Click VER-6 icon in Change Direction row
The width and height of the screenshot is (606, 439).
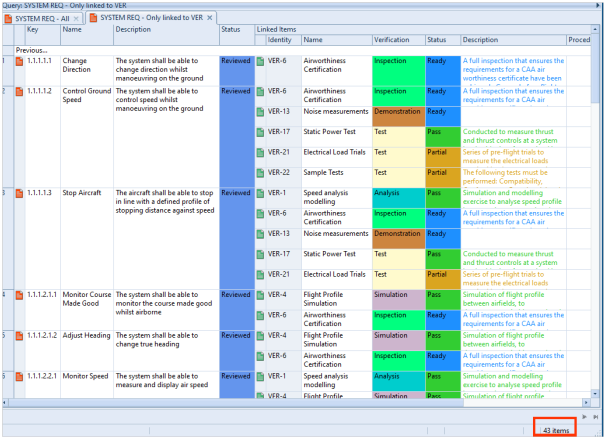coord(260,61)
